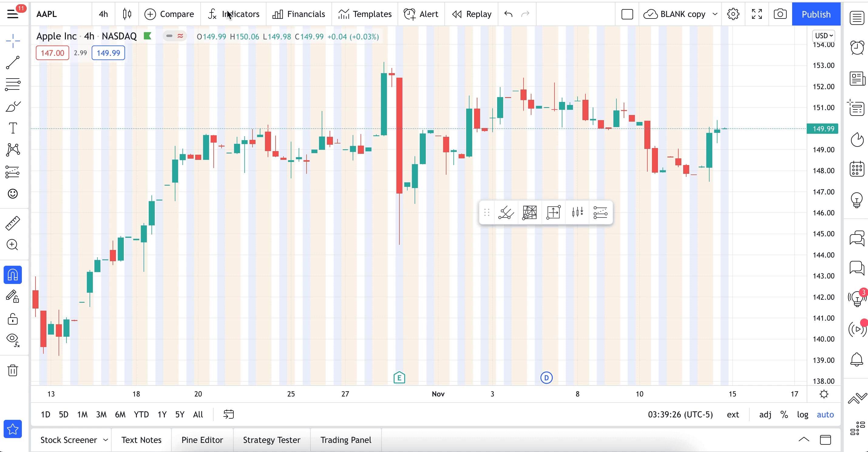Image resolution: width=868 pixels, height=452 pixels.
Task: Set the chart range to 1Y
Action: (162, 414)
